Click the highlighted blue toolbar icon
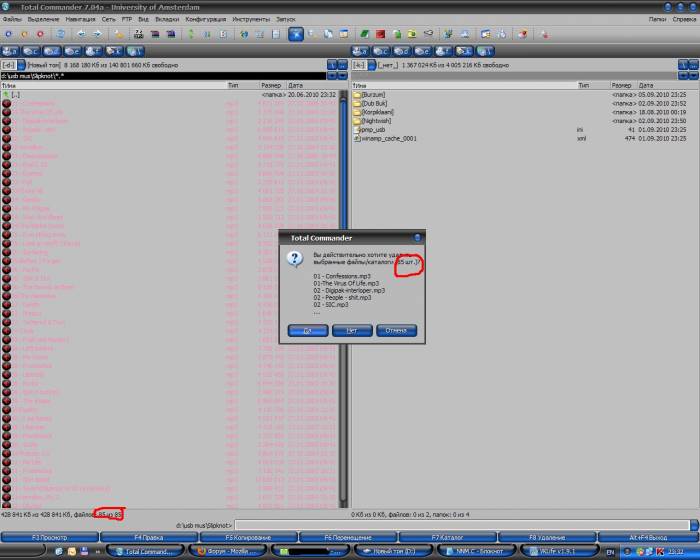The height and width of the screenshot is (560, 700). click(296, 34)
